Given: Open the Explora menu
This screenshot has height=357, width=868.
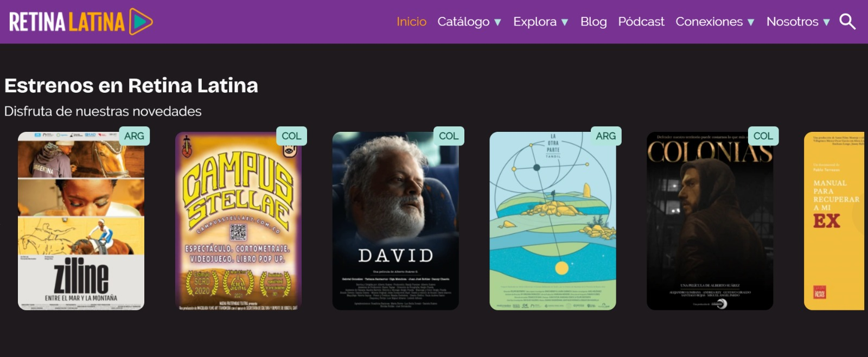Looking at the screenshot, I should tap(540, 22).
